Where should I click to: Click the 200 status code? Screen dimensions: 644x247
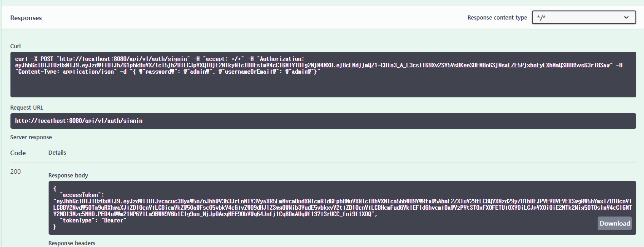15,171
